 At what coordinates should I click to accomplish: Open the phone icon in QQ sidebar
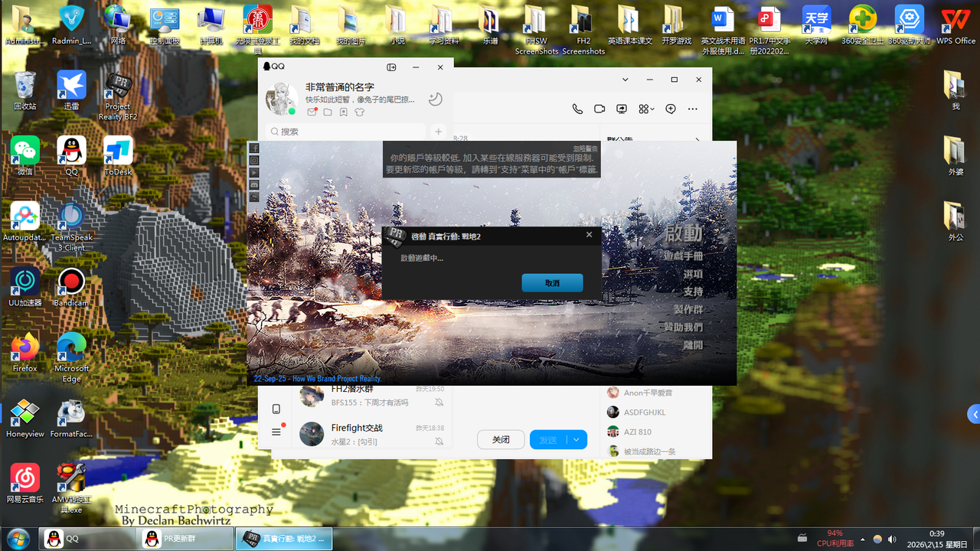[x=276, y=409]
